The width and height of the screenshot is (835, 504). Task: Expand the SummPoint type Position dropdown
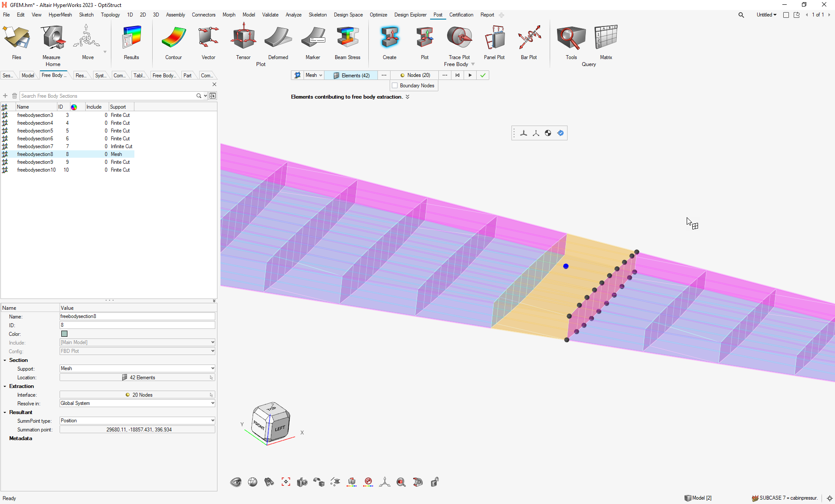tap(137, 421)
